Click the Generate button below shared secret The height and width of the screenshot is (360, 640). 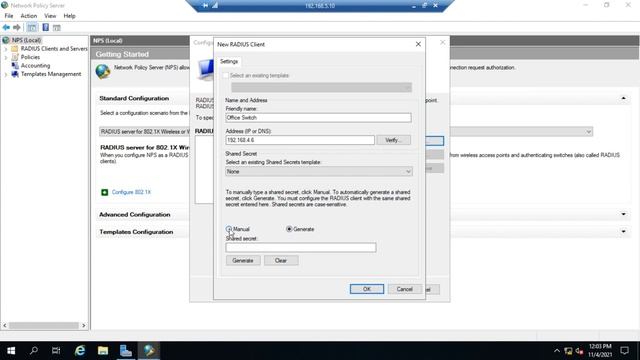[x=243, y=260]
